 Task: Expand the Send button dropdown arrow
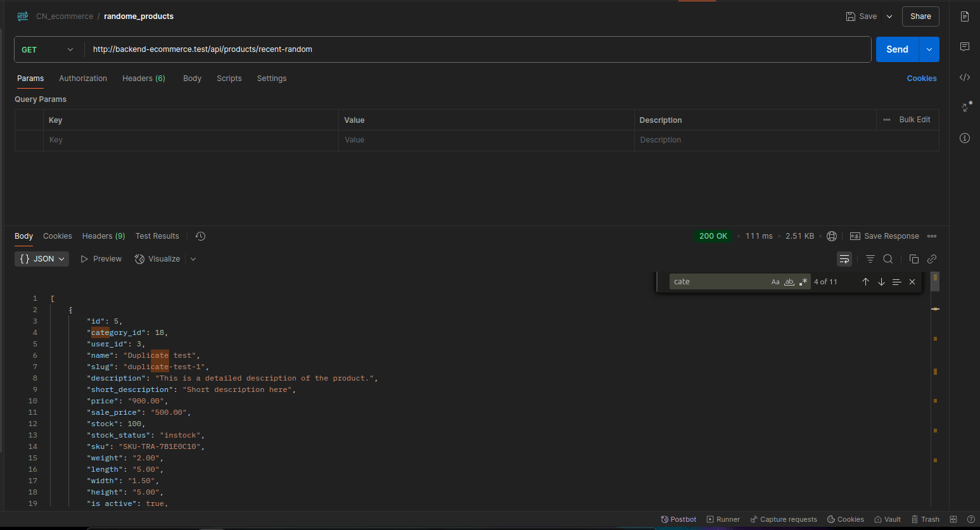929,49
